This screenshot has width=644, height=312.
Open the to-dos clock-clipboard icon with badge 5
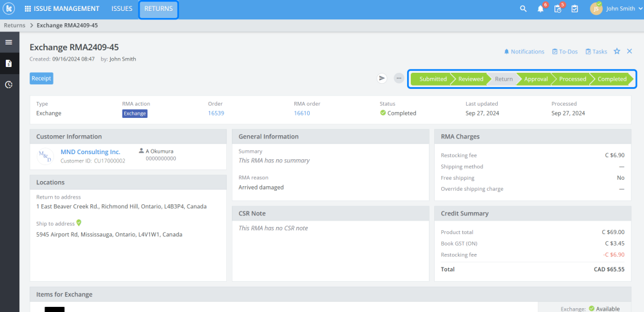(558, 8)
